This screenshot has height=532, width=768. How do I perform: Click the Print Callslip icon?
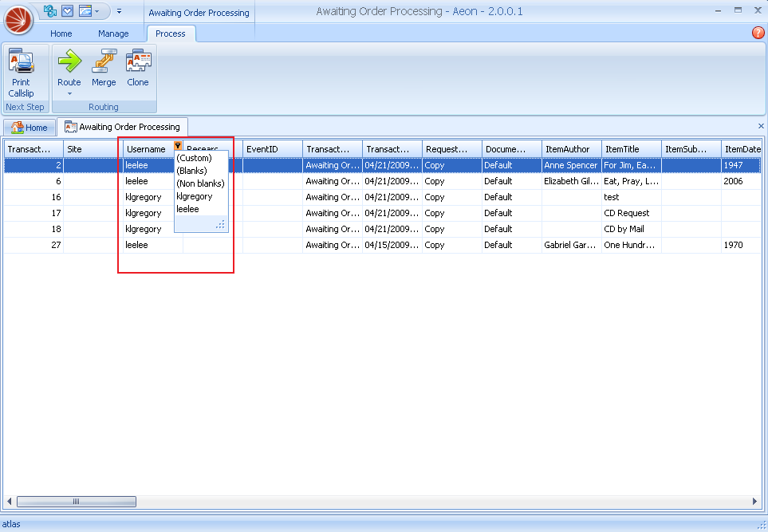click(x=21, y=61)
